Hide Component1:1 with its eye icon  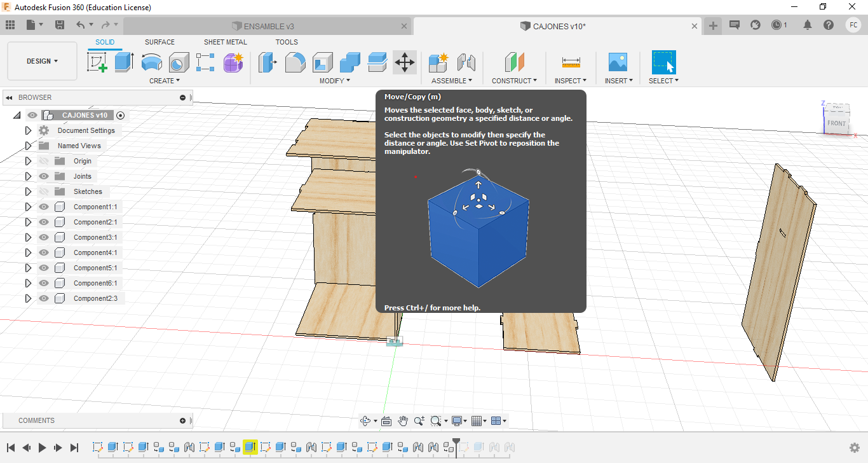pyautogui.click(x=44, y=207)
